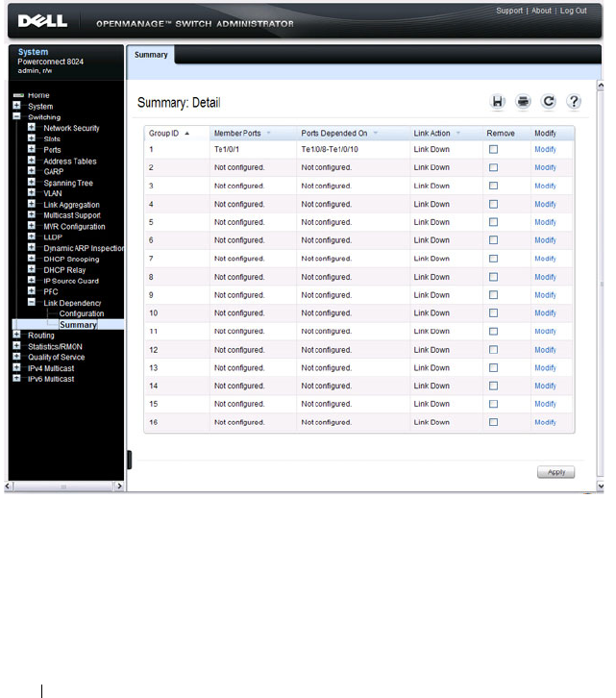Click Modify for group 1
Viewport: 616px width, 698px height.
[545, 150]
